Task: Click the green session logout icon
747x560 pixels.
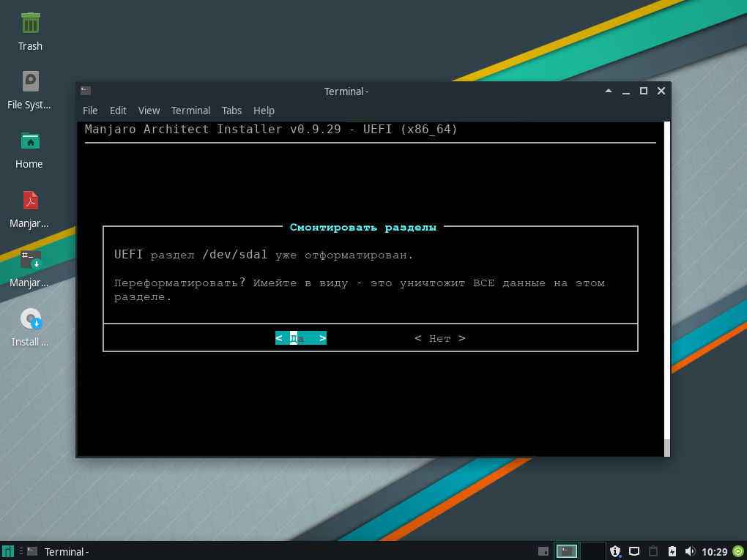Action: [x=737, y=551]
